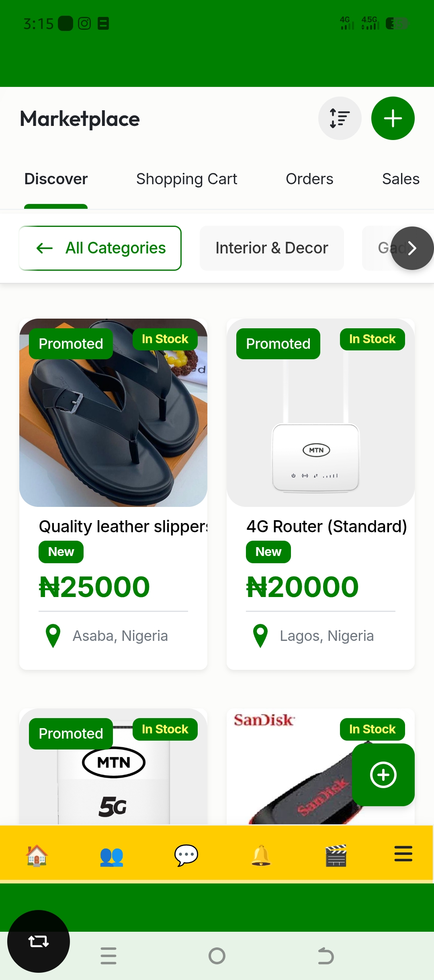Image resolution: width=434 pixels, height=980 pixels.
Task: Tap the floating circled plus button
Action: 383,774
